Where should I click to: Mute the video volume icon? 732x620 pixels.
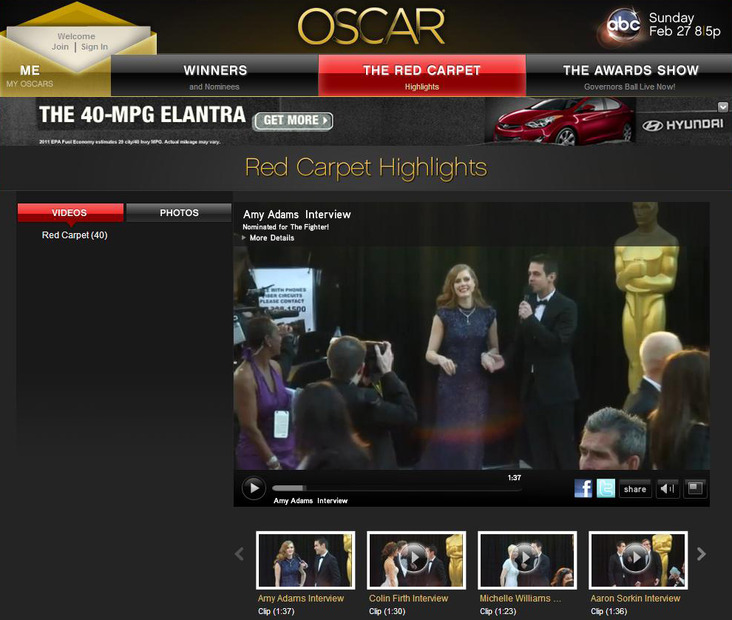[667, 489]
